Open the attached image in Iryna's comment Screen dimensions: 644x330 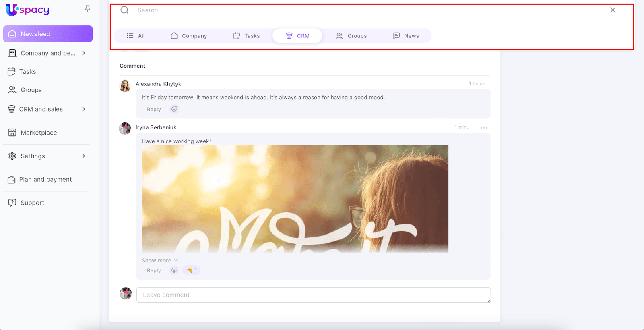pos(295,199)
